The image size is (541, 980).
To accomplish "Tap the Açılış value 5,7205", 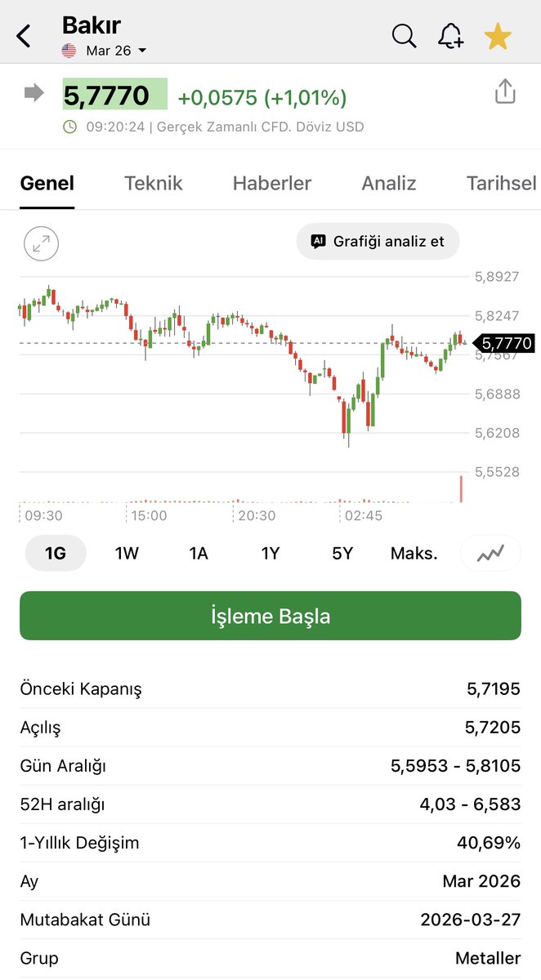I will click(494, 728).
